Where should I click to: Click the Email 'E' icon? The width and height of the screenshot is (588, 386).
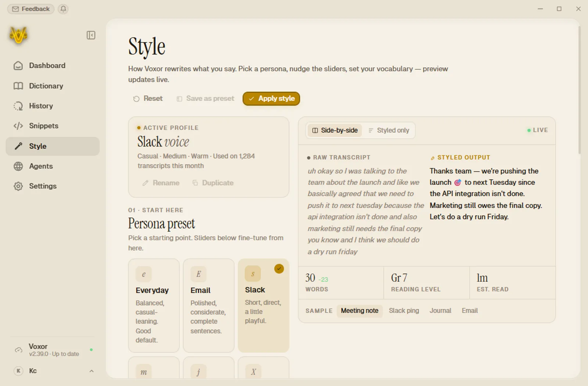coord(198,274)
